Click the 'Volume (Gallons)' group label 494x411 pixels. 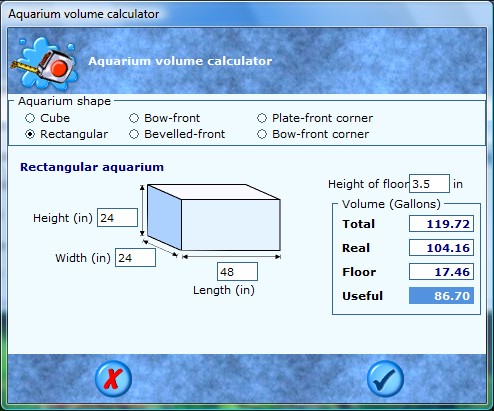391,204
